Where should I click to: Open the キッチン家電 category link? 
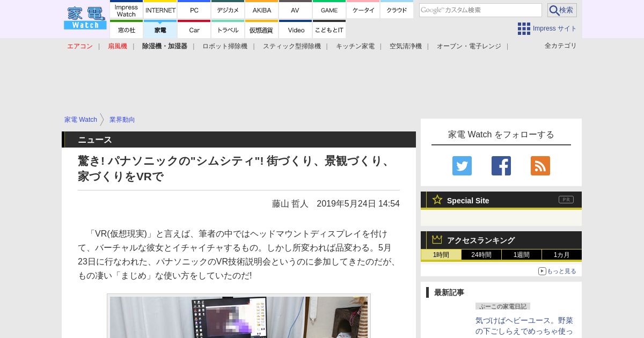click(x=355, y=46)
